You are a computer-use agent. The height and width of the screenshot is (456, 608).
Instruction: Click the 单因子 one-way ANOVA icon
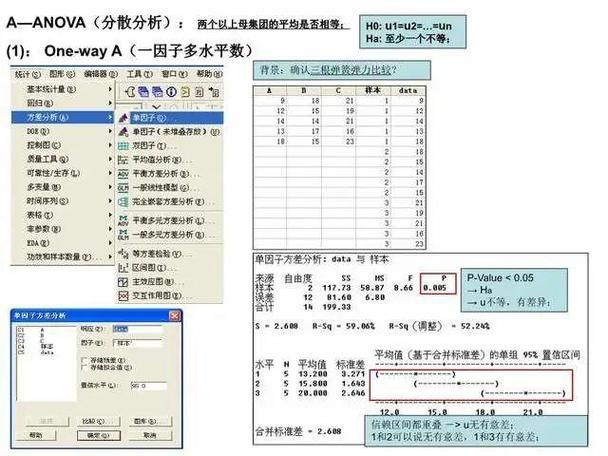click(123, 117)
